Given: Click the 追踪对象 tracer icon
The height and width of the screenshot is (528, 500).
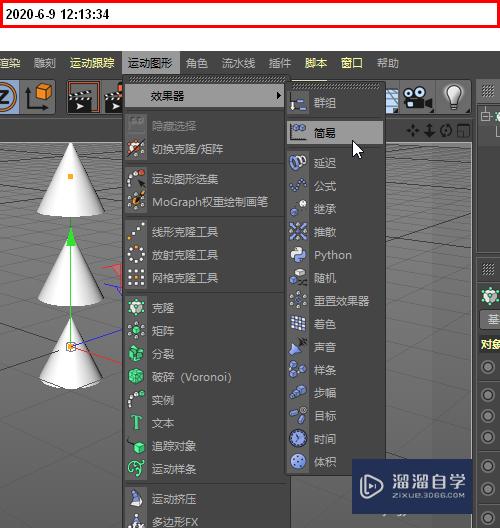Looking at the screenshot, I should [x=136, y=446].
